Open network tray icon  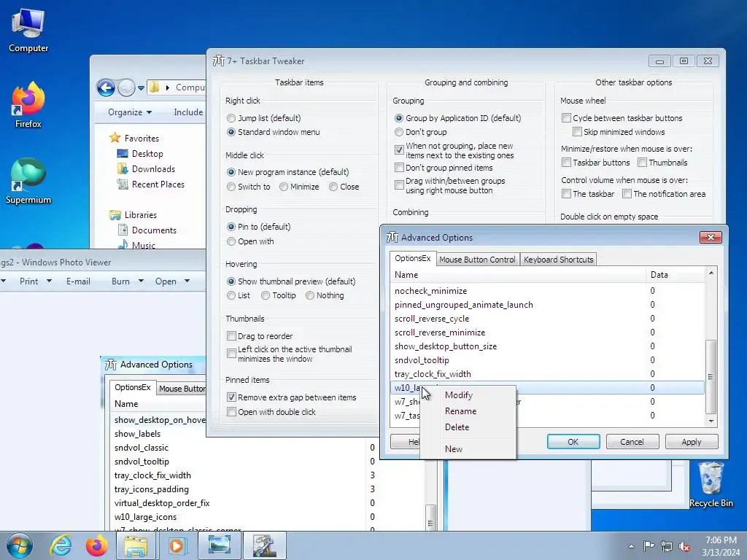[x=667, y=546]
